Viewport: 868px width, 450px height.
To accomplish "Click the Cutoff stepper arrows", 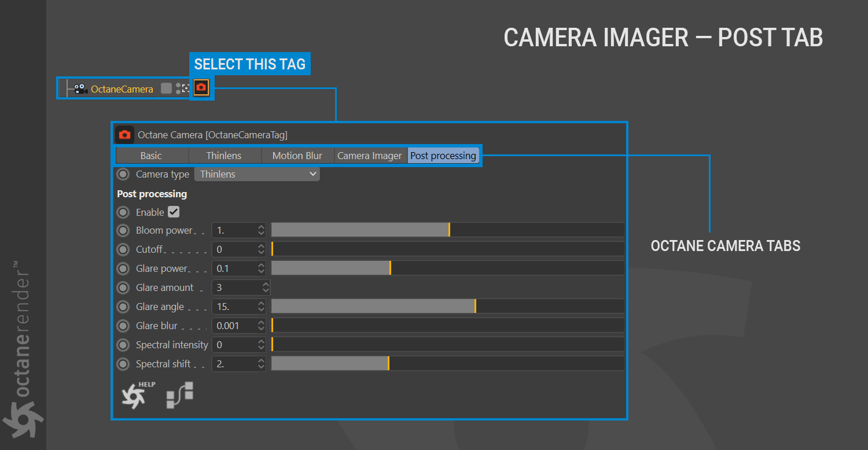I will click(261, 249).
